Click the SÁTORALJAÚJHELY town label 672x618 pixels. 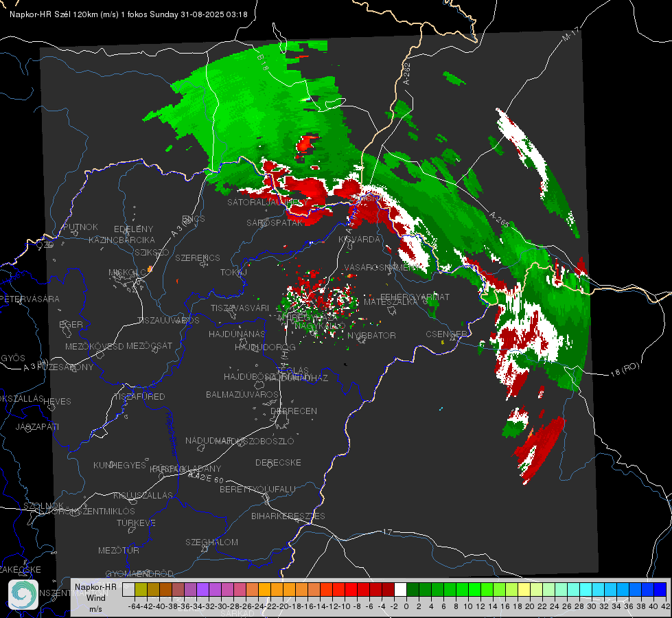268,202
